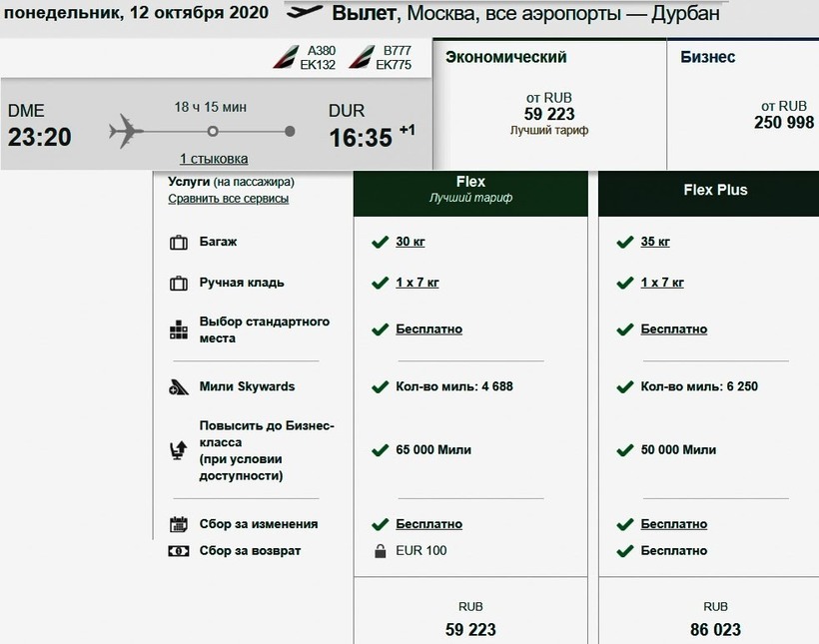Choose the Flex Plus fare column header
The image size is (819, 644).
(715, 190)
